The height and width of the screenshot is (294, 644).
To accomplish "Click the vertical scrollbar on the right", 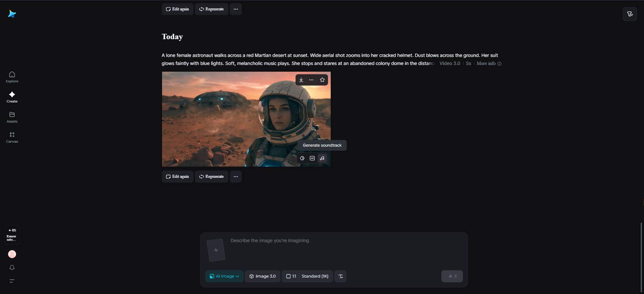I will pyautogui.click(x=641, y=257).
